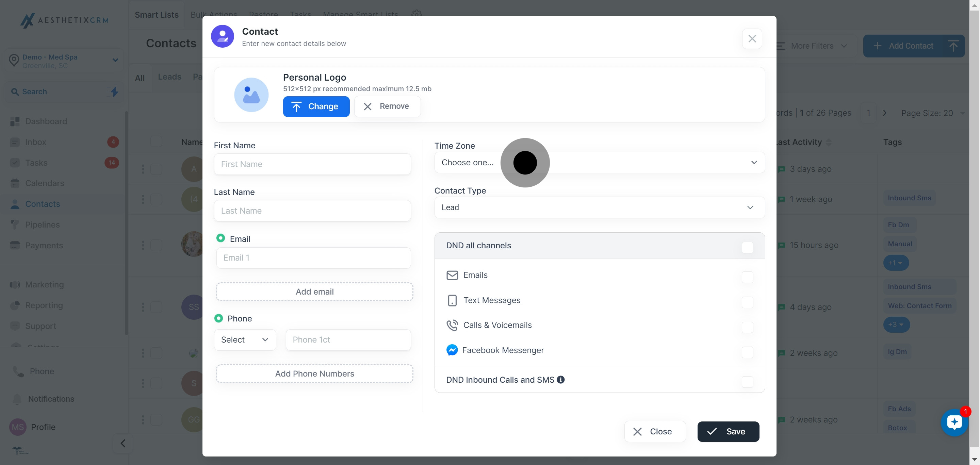
Task: Click the contact avatar icon in header
Action: tap(223, 36)
